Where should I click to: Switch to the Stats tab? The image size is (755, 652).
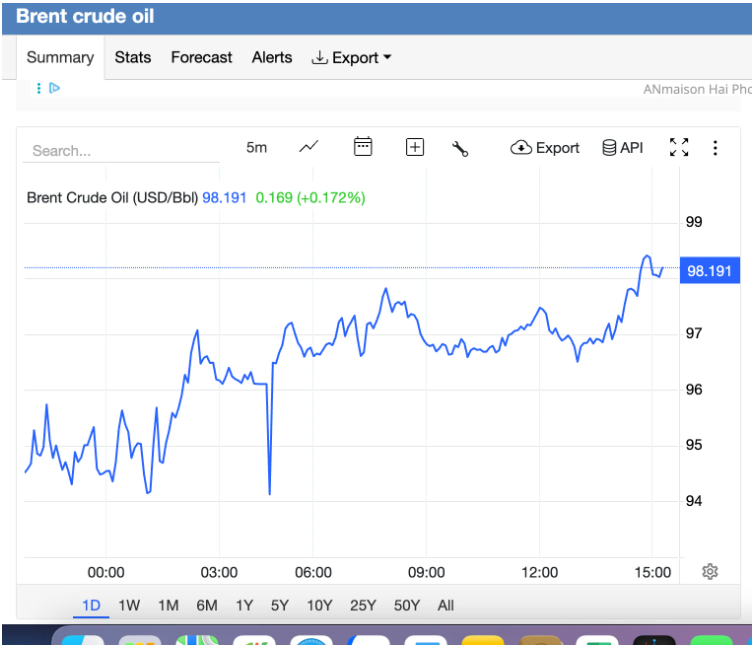pos(133,58)
